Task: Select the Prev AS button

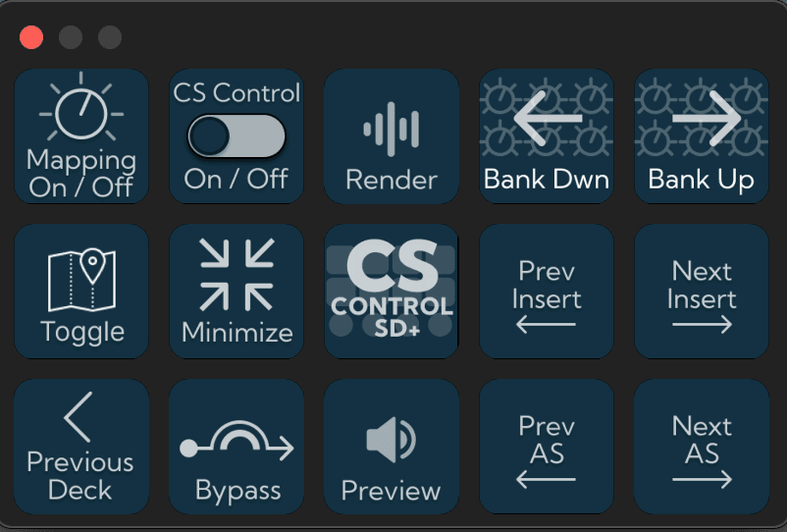Action: click(546, 447)
